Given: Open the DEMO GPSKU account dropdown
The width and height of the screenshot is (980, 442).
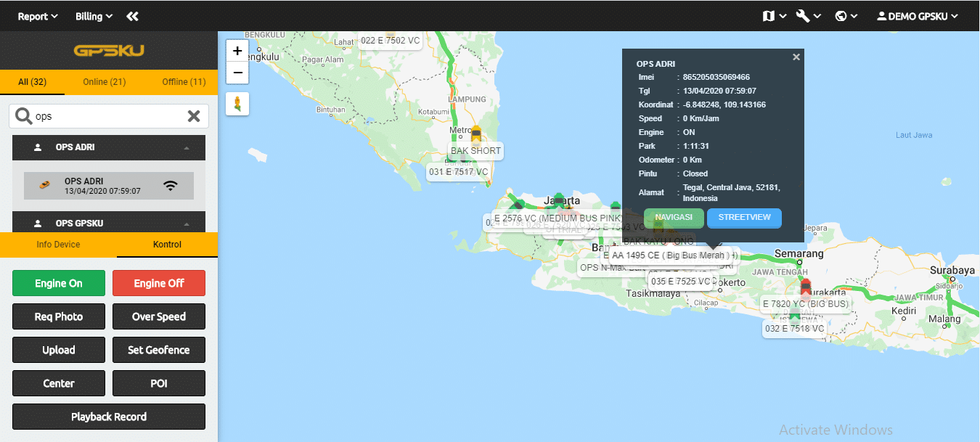Looking at the screenshot, I should tap(918, 16).
